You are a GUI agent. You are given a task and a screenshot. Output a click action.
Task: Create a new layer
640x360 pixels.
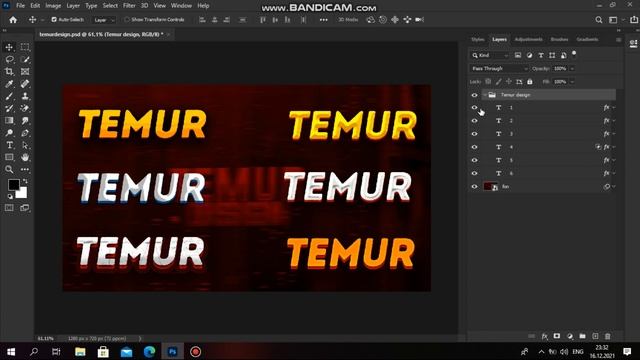click(x=595, y=336)
